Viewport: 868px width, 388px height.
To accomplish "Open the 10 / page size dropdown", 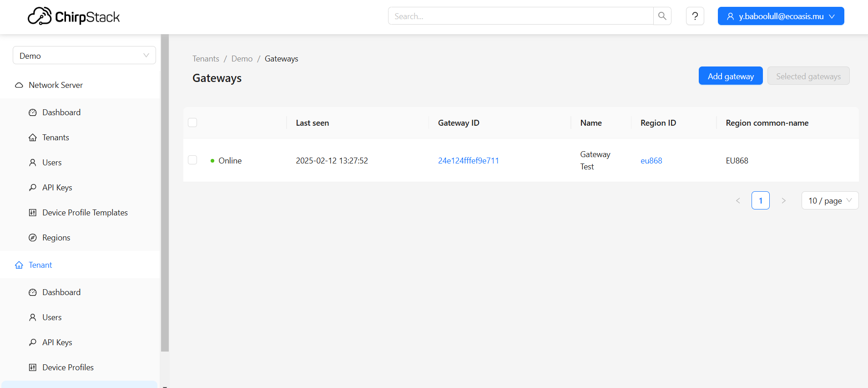I will tap(829, 200).
